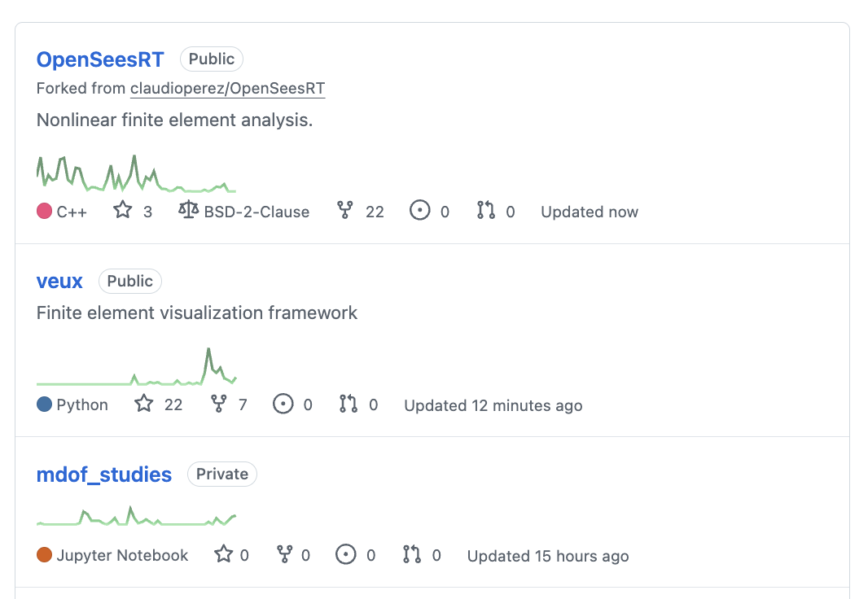Open the claudioperez/OpenSeesRT fork source link

[x=227, y=89]
